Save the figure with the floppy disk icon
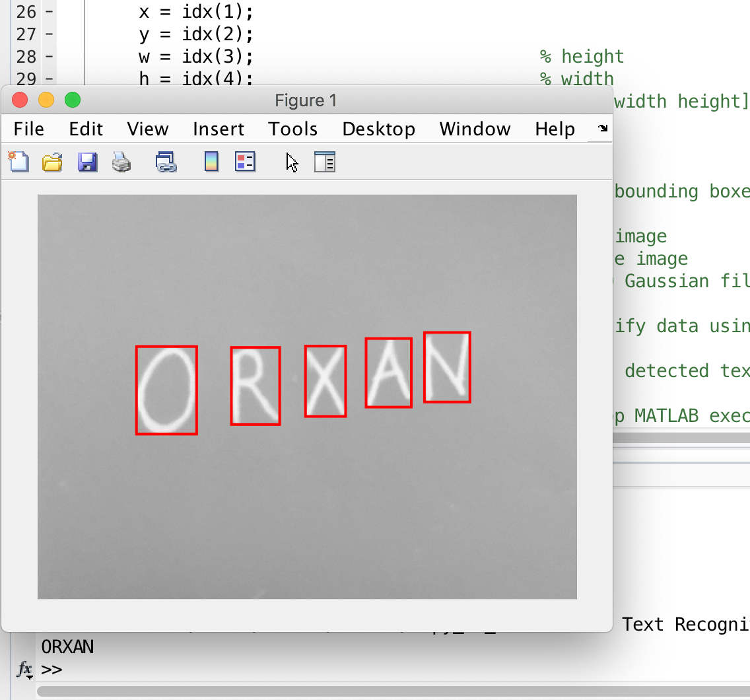The height and width of the screenshot is (700, 750). coord(86,162)
